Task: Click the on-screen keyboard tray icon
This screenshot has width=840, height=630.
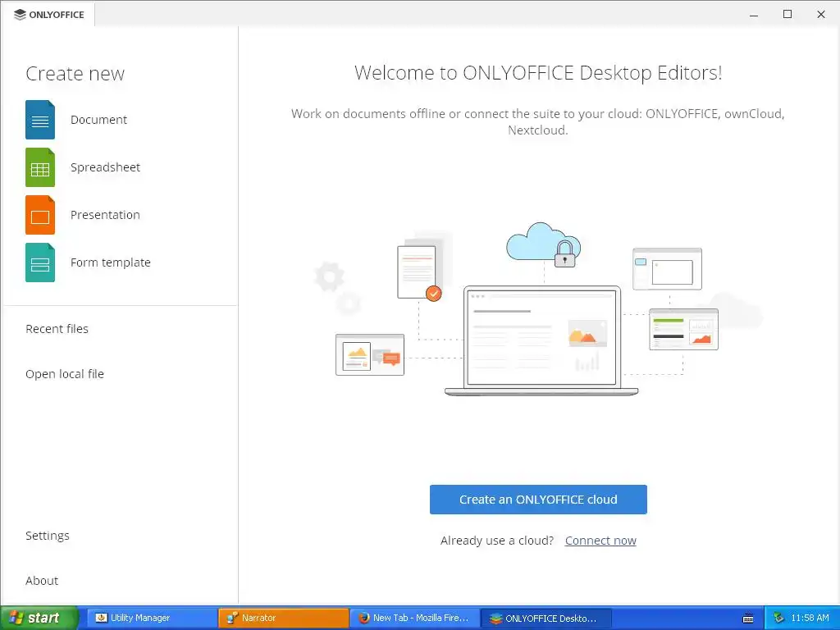Action: click(748, 619)
